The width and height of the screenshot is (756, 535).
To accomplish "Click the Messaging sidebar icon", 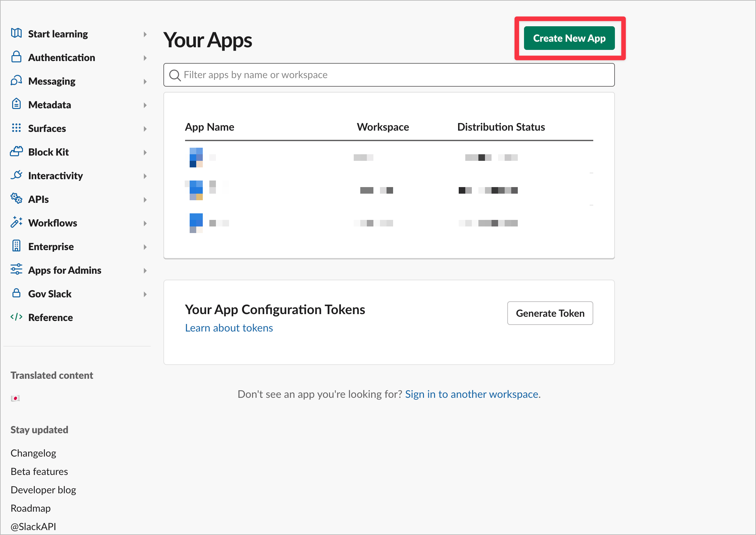I will tap(17, 80).
